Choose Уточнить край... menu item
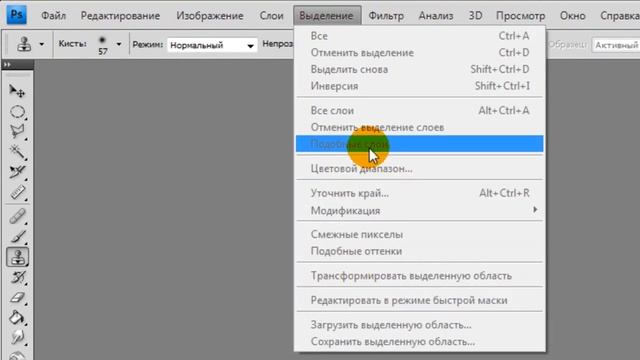640x360 pixels. [420, 193]
